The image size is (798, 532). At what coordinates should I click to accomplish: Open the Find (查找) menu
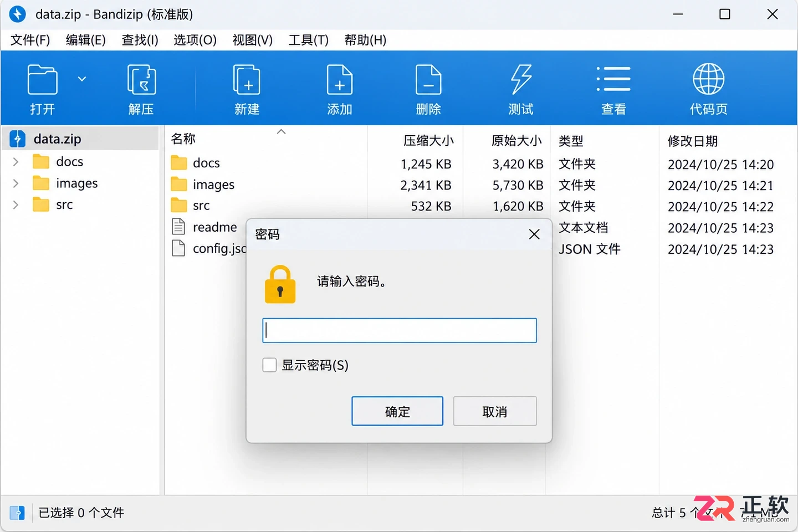click(x=140, y=40)
